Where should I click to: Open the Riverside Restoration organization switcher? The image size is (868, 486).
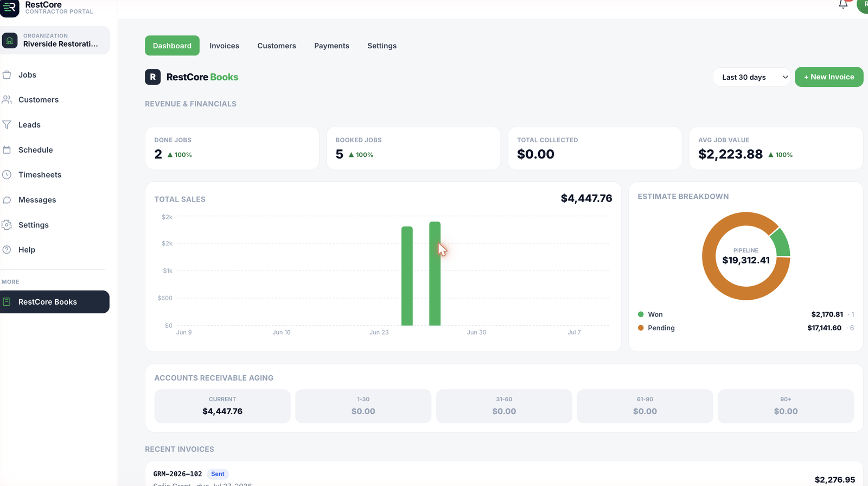point(55,40)
